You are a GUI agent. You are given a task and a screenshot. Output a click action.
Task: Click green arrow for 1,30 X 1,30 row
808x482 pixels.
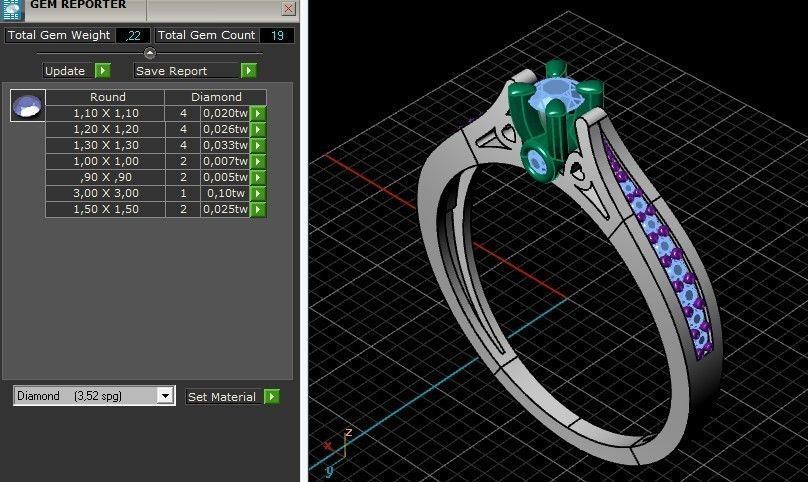click(x=258, y=145)
